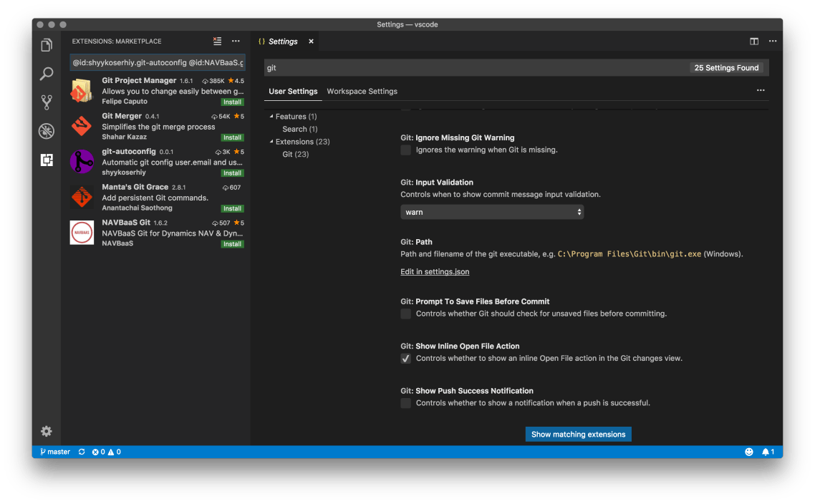Click the smiley feedback icon in status bar
Image resolution: width=815 pixels, height=504 pixels.
[749, 451]
